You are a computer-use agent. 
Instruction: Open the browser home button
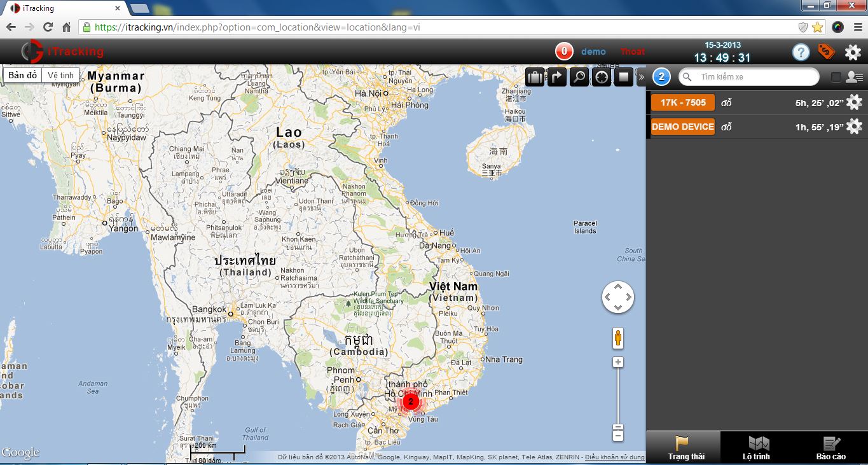[66, 27]
